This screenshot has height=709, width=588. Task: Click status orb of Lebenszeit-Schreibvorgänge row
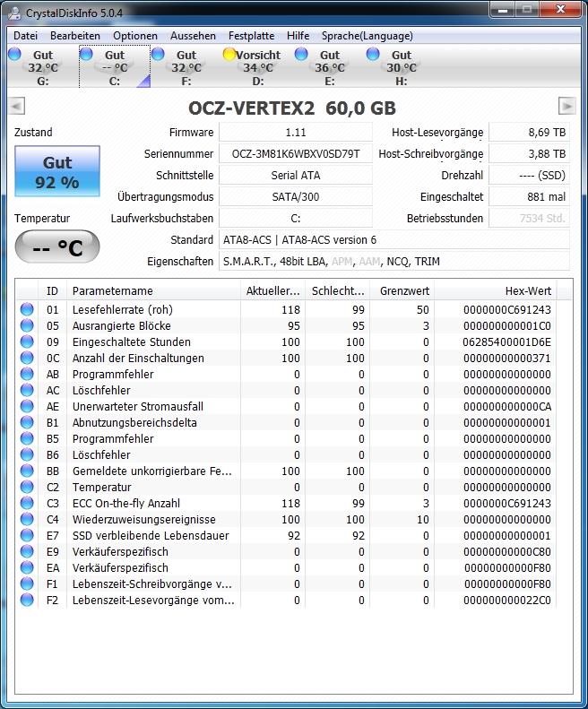(27, 584)
